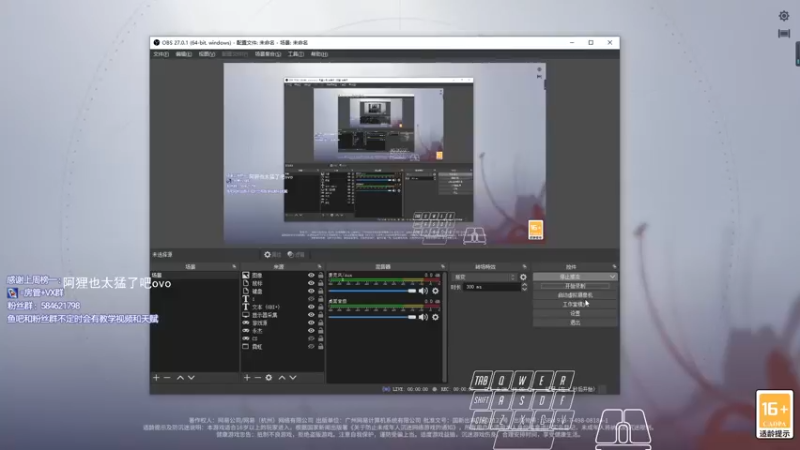This screenshot has width=800, height=450.
Task: Lock the 显示器采集 display capture source
Action: pos(320,315)
